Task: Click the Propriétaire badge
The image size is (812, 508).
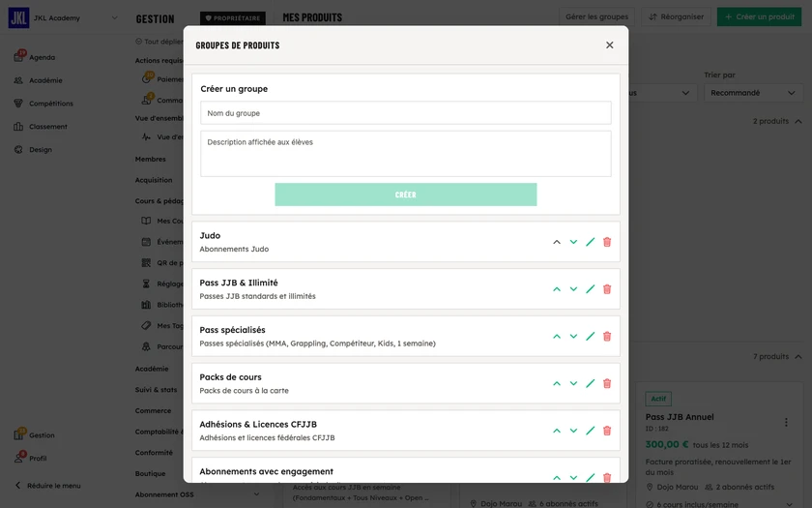Action: pyautogui.click(x=233, y=18)
